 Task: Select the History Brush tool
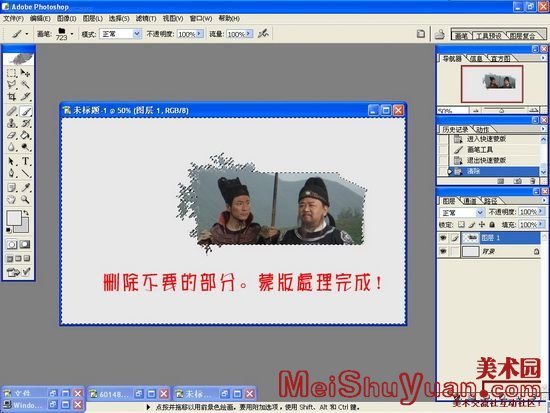coord(25,123)
